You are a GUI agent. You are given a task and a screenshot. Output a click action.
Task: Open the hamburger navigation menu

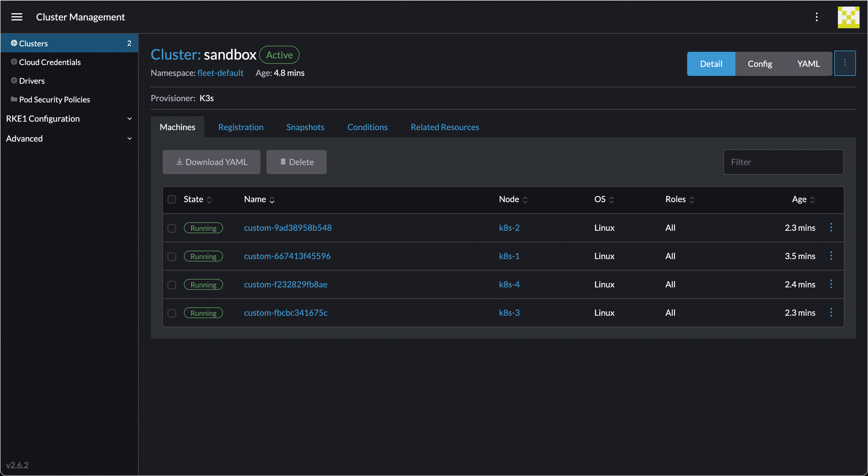click(x=17, y=17)
